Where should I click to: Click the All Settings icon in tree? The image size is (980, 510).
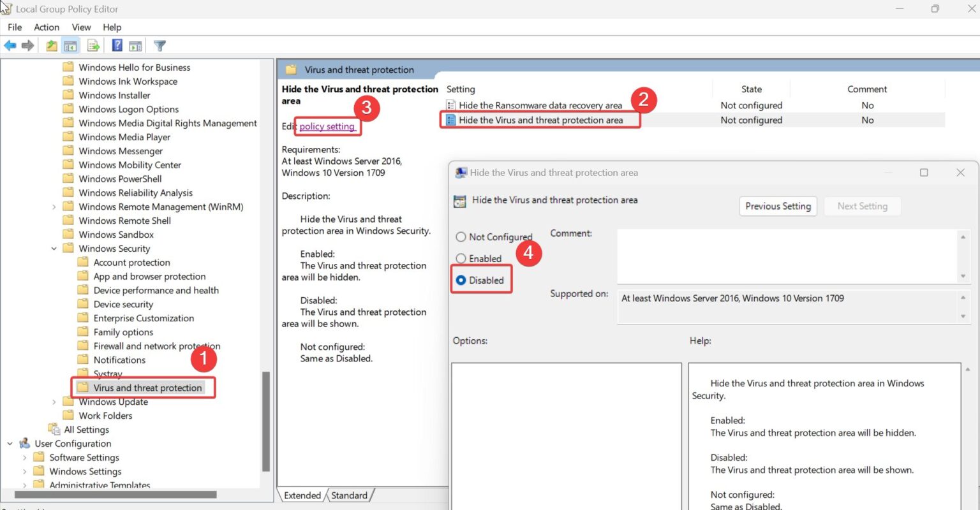pyautogui.click(x=54, y=430)
